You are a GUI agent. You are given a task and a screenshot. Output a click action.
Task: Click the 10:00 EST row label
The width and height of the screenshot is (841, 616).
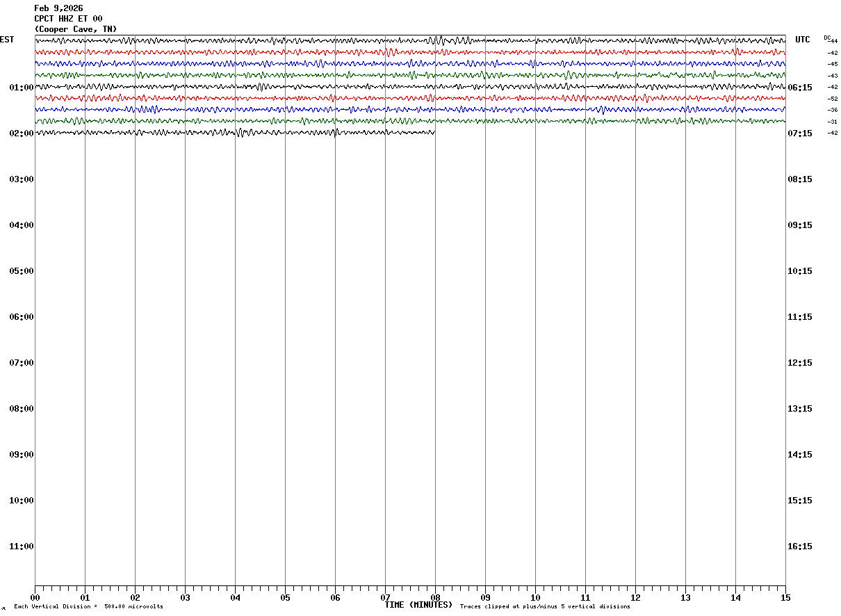[x=22, y=501]
